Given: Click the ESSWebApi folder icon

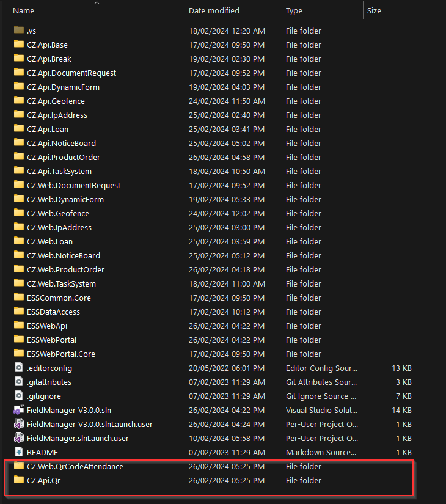Looking at the screenshot, I should [19, 325].
